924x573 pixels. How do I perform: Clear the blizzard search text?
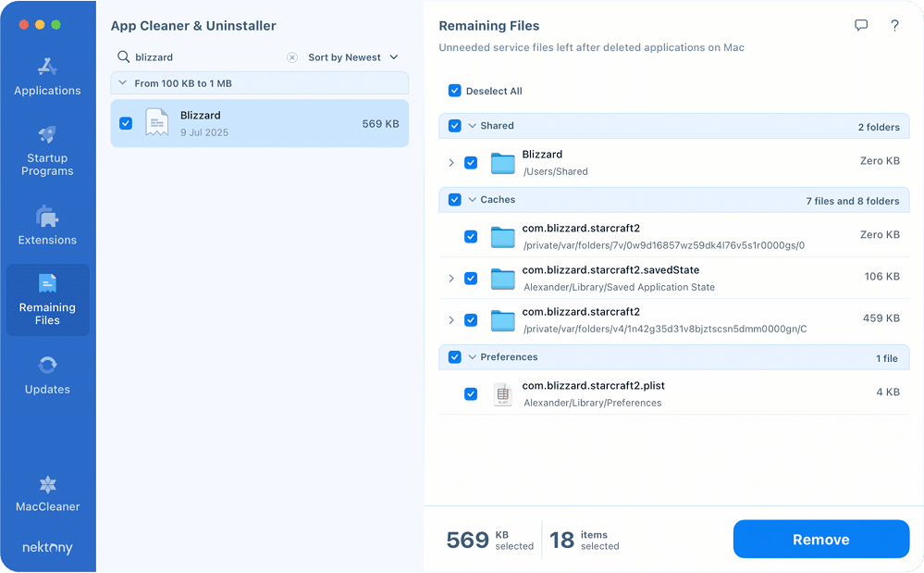(x=291, y=57)
